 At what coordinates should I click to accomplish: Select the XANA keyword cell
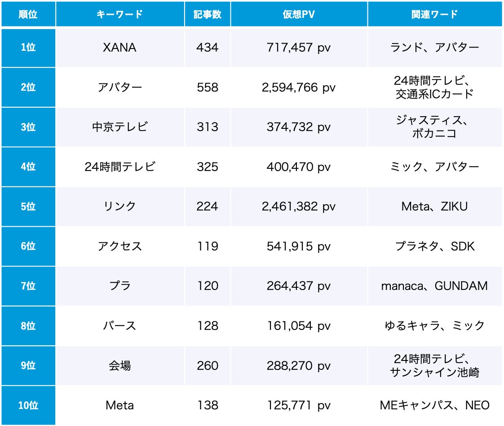119,47
